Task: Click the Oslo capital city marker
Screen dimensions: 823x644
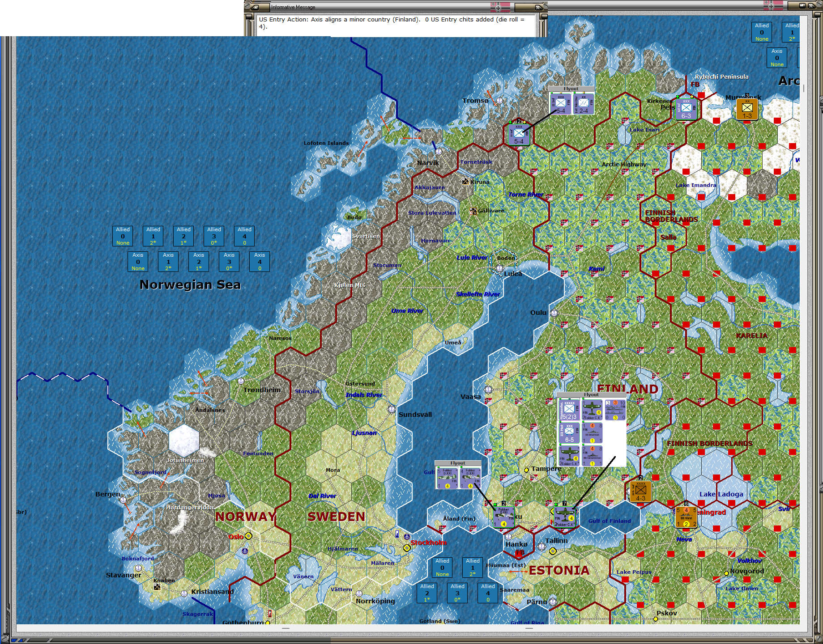Action: [x=248, y=536]
